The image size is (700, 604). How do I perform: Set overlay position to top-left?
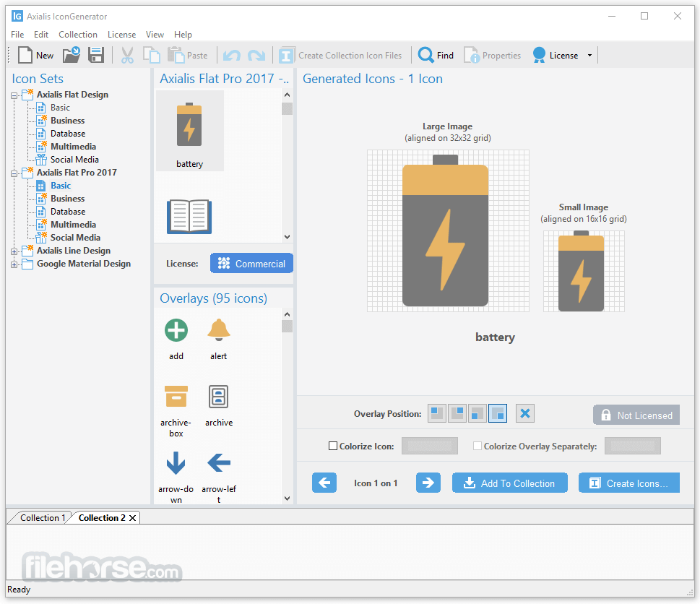point(437,413)
